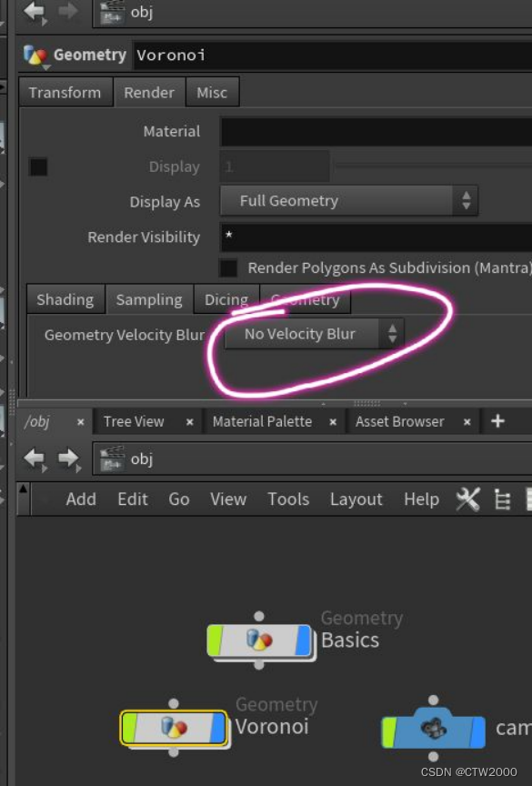Go forward in parameter pane path
532x786 pixels.
click(x=68, y=11)
